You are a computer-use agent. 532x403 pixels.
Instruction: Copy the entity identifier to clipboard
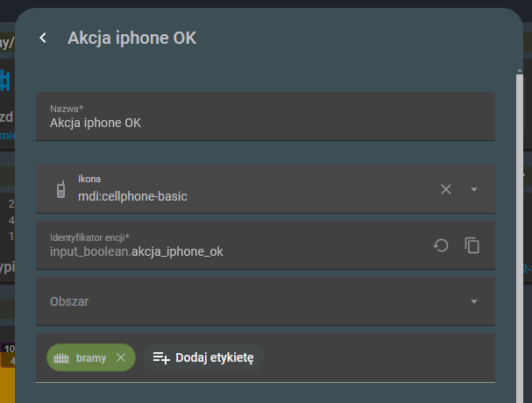tap(472, 245)
